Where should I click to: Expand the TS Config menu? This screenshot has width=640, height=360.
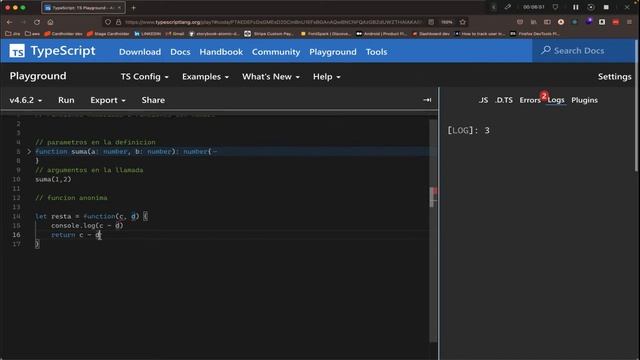144,77
